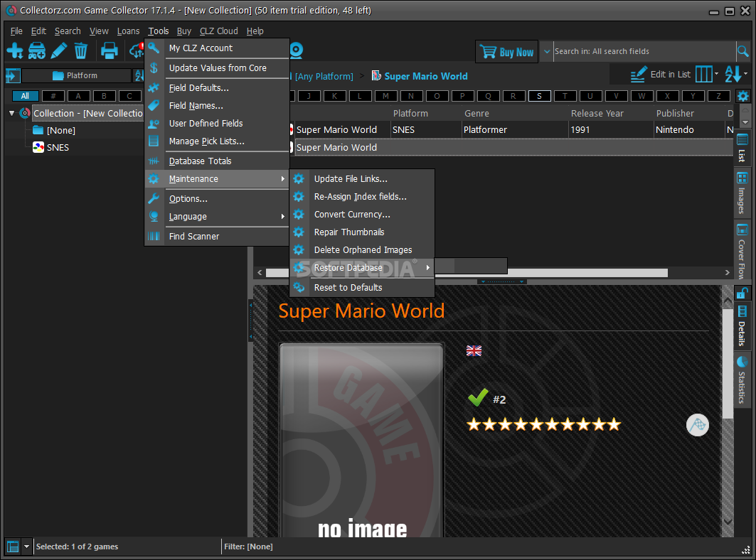Open User Defined Fields
Viewport: 756px width, 560px height.
(218, 124)
